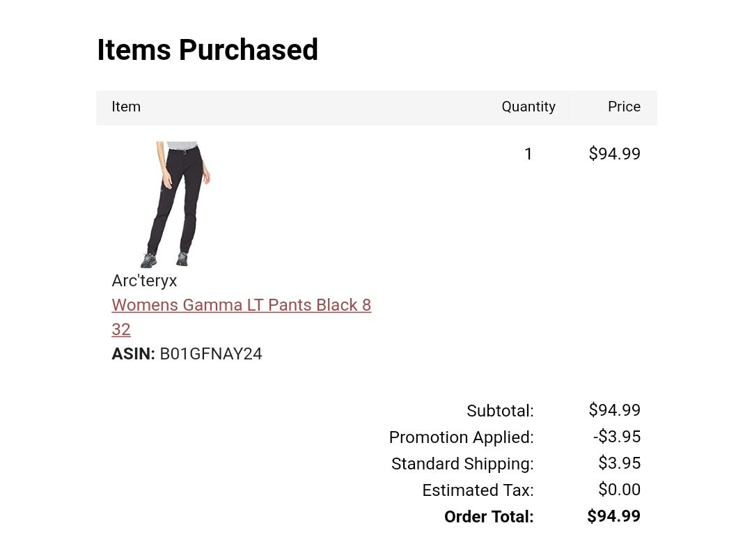Click the estimated tax amount $0.00
752x560 pixels.
pyautogui.click(x=619, y=489)
